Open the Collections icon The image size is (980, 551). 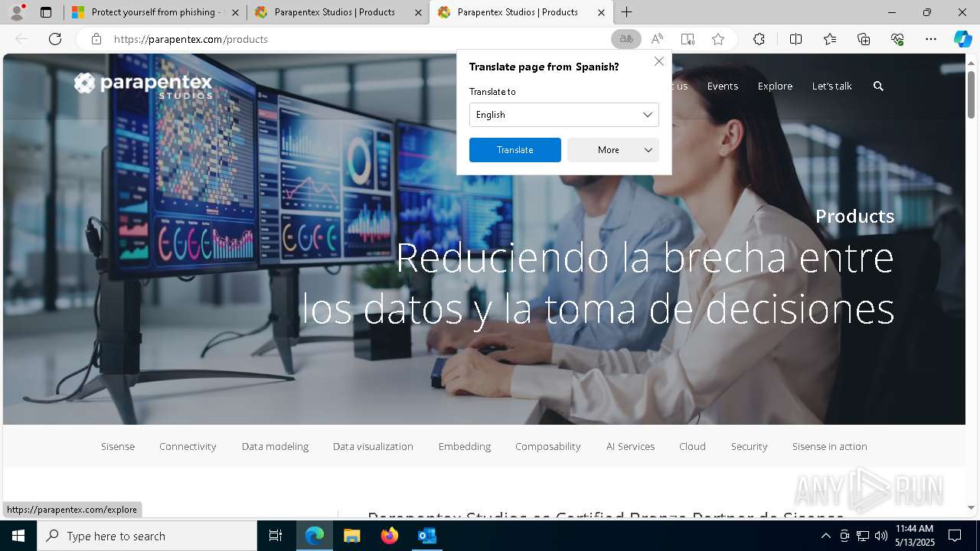(864, 39)
